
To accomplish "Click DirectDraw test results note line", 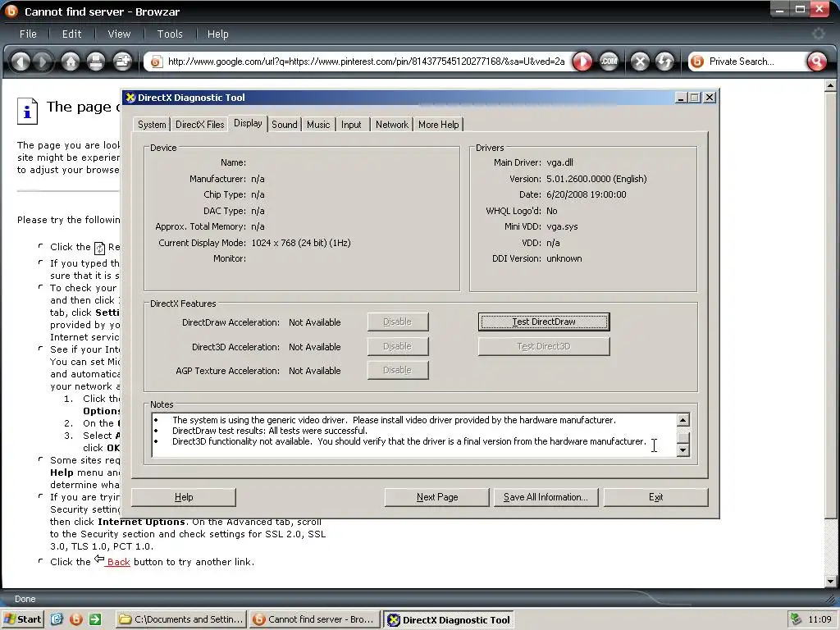I will point(269,431).
